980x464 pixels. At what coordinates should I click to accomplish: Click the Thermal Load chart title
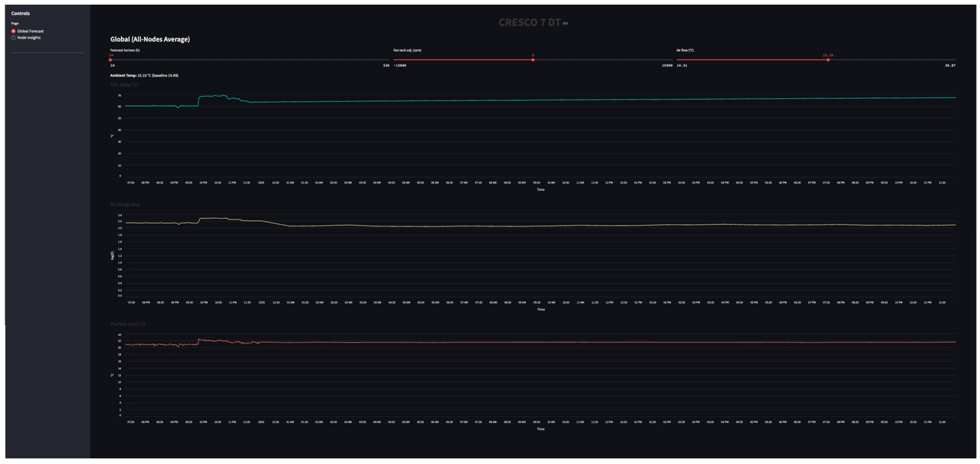pyautogui.click(x=128, y=324)
